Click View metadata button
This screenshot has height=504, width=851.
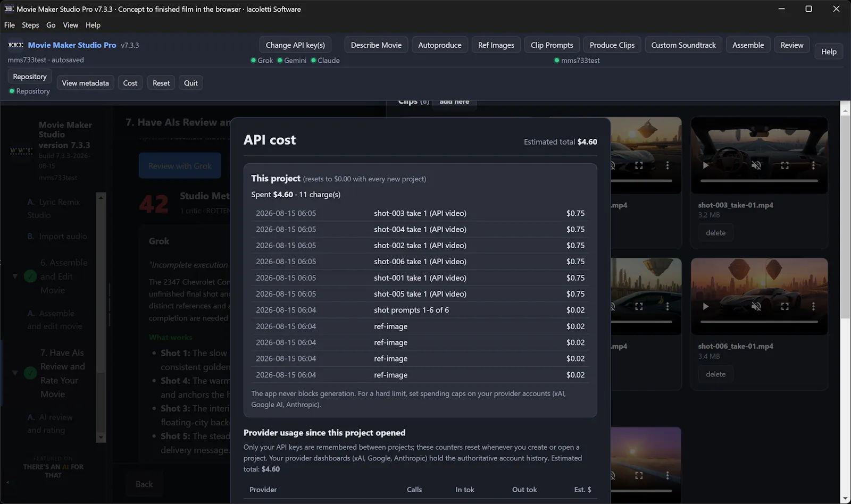coord(85,83)
